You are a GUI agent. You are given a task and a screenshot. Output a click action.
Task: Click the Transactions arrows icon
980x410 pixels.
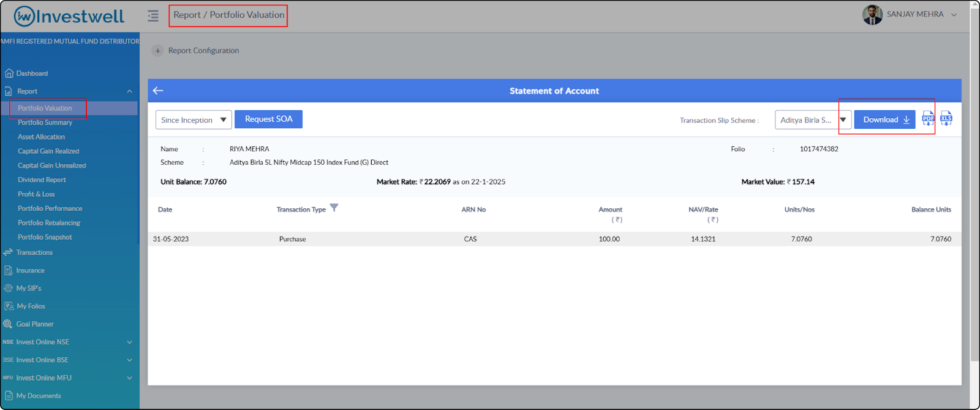pos(8,252)
